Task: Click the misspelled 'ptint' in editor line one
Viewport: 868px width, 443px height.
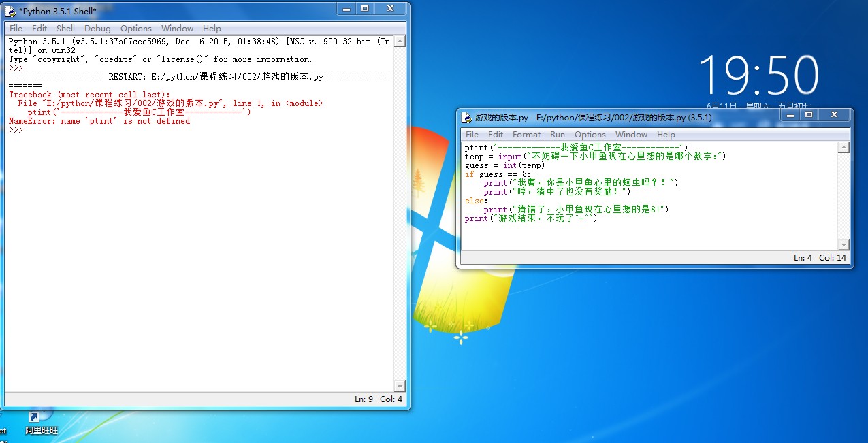Action: click(x=476, y=148)
